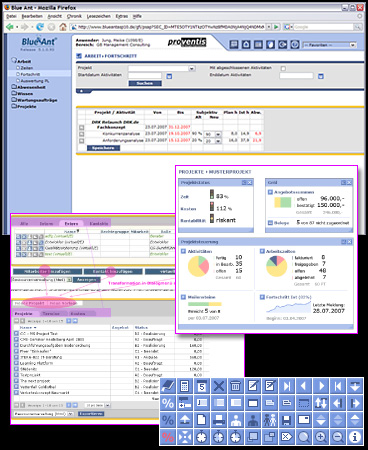This screenshot has height=450, width=368.
Task: Check the Fachkonzept row checkbox
Action: (82, 127)
